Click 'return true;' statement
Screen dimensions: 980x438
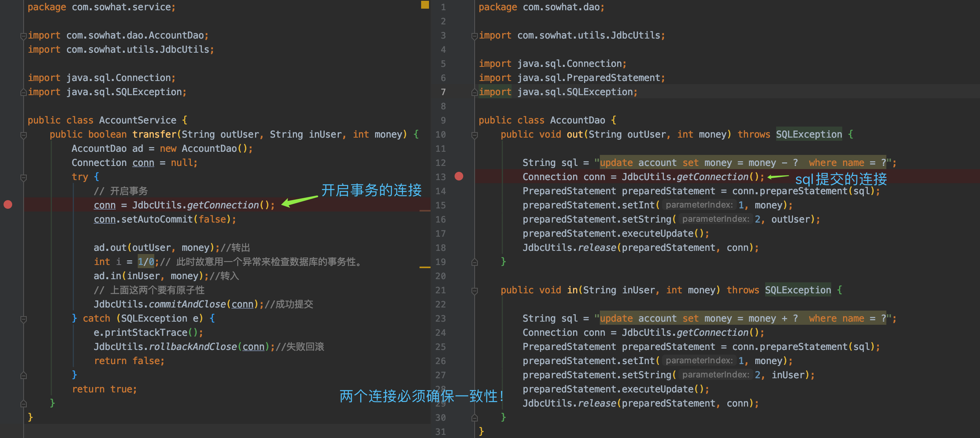tap(104, 389)
